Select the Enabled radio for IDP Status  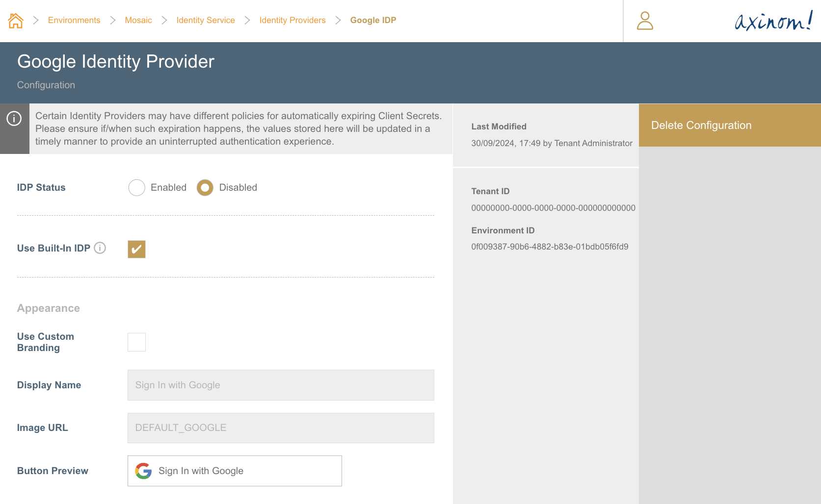click(x=136, y=187)
